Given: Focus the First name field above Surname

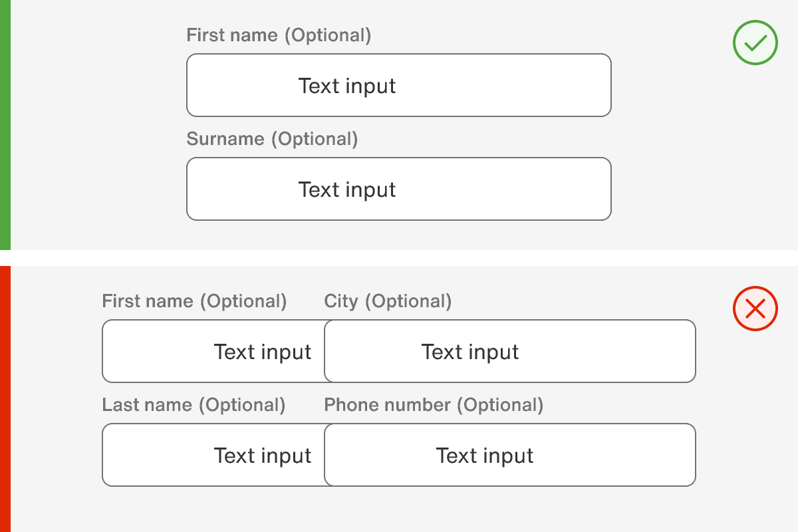Looking at the screenshot, I should pyautogui.click(x=398, y=85).
